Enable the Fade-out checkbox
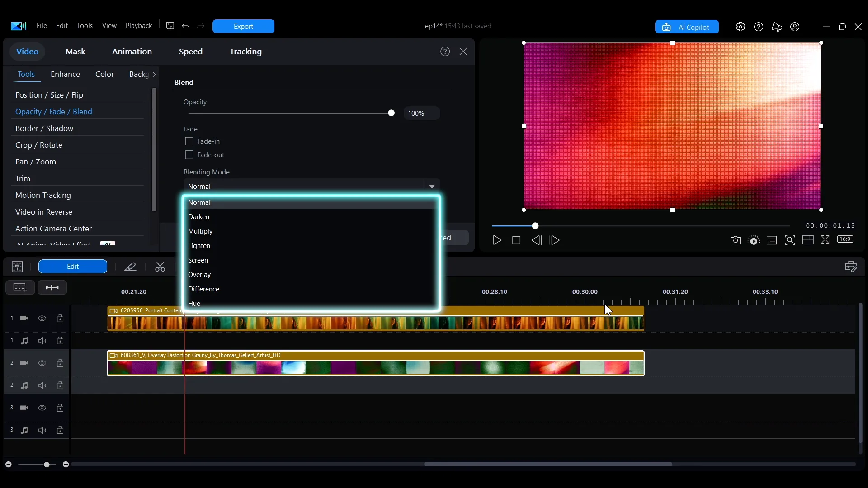 tap(189, 155)
